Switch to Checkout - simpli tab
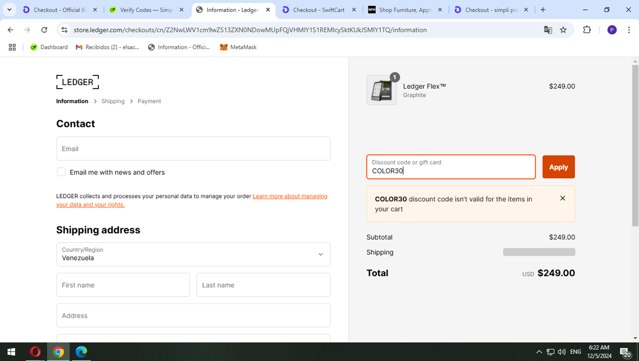 tap(491, 10)
